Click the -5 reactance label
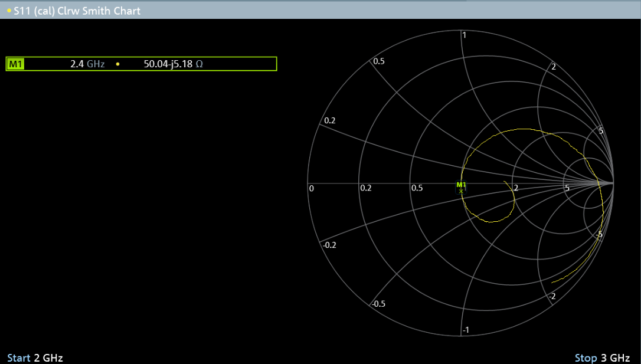This screenshot has width=641, height=364. coord(599,235)
